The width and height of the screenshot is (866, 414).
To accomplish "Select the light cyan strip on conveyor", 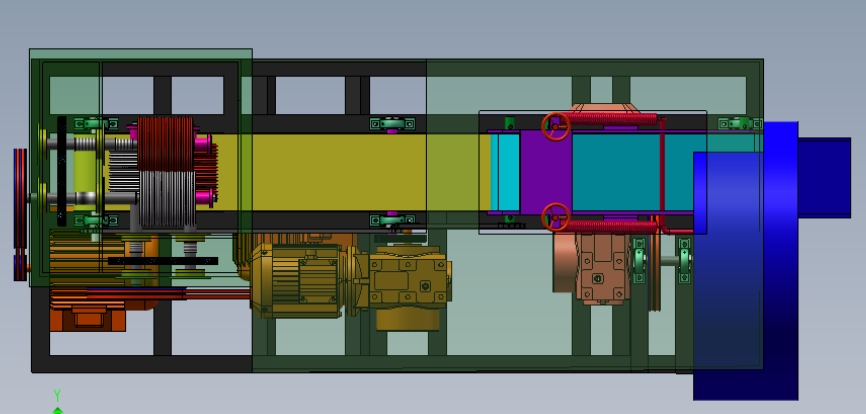I will point(505,172).
